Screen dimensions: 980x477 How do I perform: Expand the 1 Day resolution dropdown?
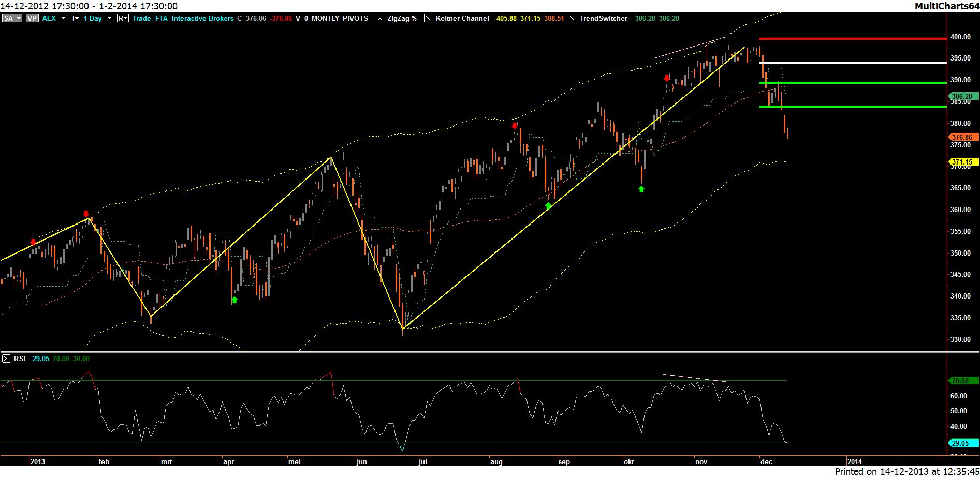click(109, 18)
